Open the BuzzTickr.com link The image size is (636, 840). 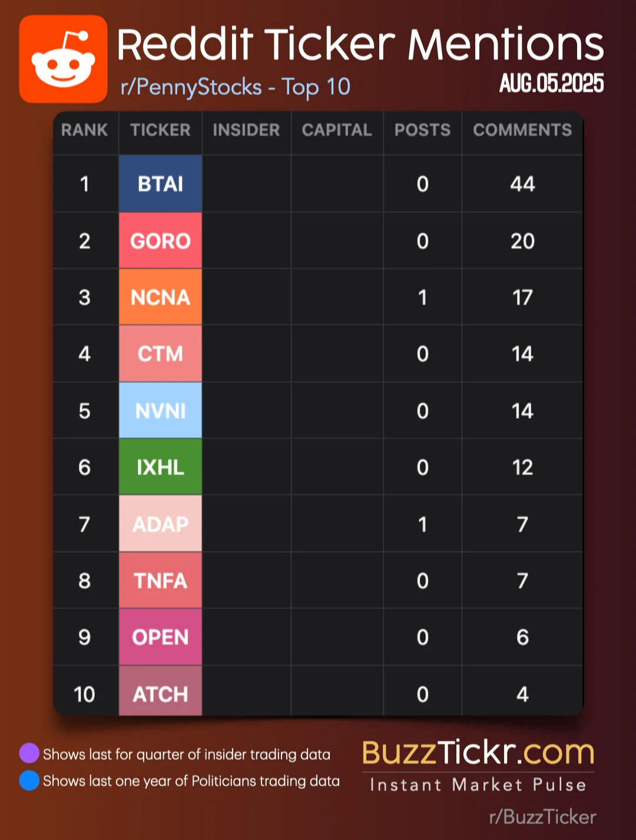478,752
